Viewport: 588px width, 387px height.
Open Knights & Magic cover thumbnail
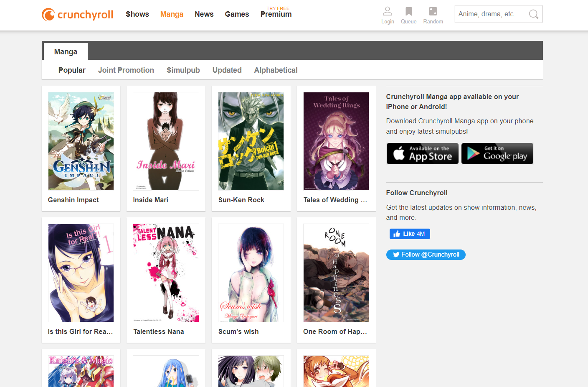tap(81, 371)
